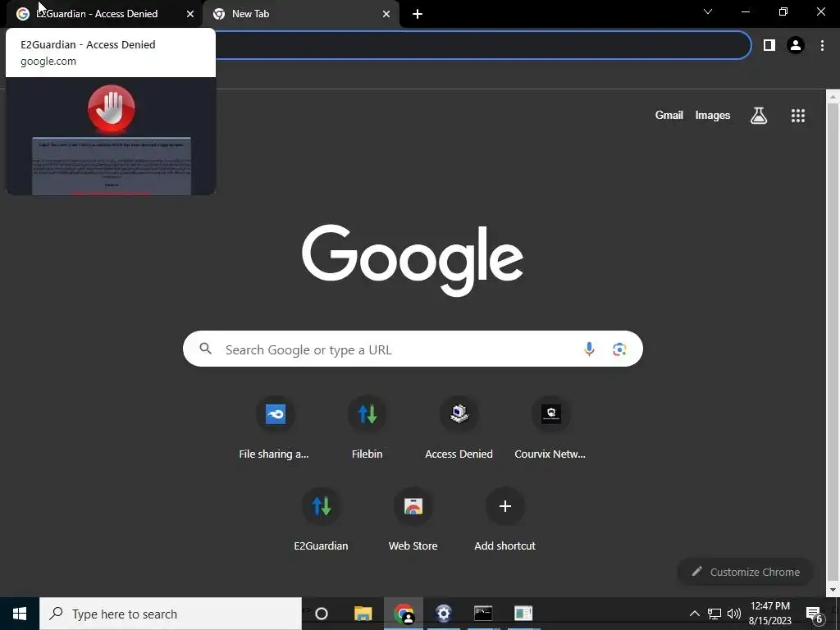Screen dimensions: 840x630
Task: Open the Windows Start menu
Action: [x=20, y=614]
